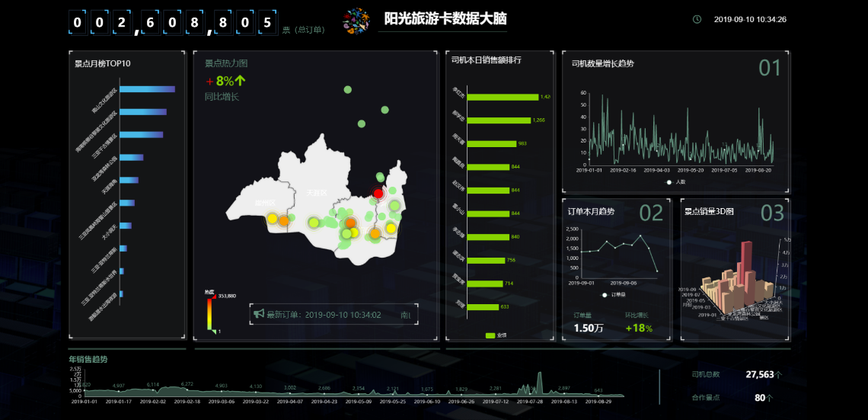Click the red plus sign before 8%
This screenshot has width=868, height=420.
(x=209, y=82)
